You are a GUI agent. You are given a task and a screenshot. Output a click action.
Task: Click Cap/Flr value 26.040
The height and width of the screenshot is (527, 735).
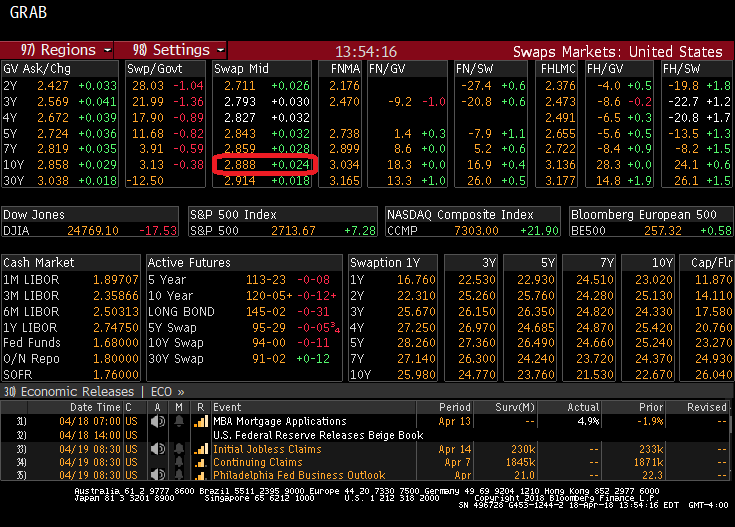(x=713, y=375)
